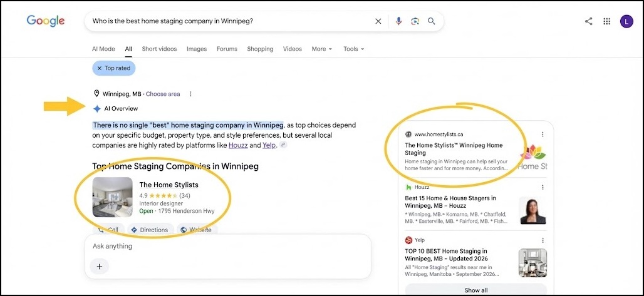Click the Yelp favicon in source list
Viewport: 644px width, 296px height.
[x=408, y=240]
